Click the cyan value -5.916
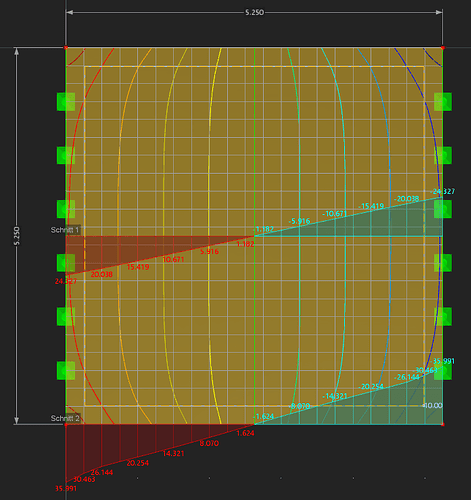Screen dimensions: 471x500 point(299,221)
